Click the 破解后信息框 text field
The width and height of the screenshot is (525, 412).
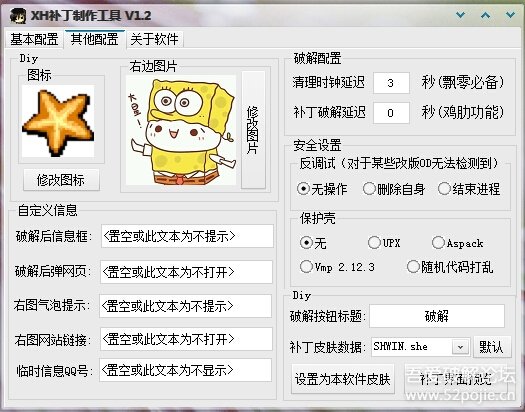click(x=187, y=236)
